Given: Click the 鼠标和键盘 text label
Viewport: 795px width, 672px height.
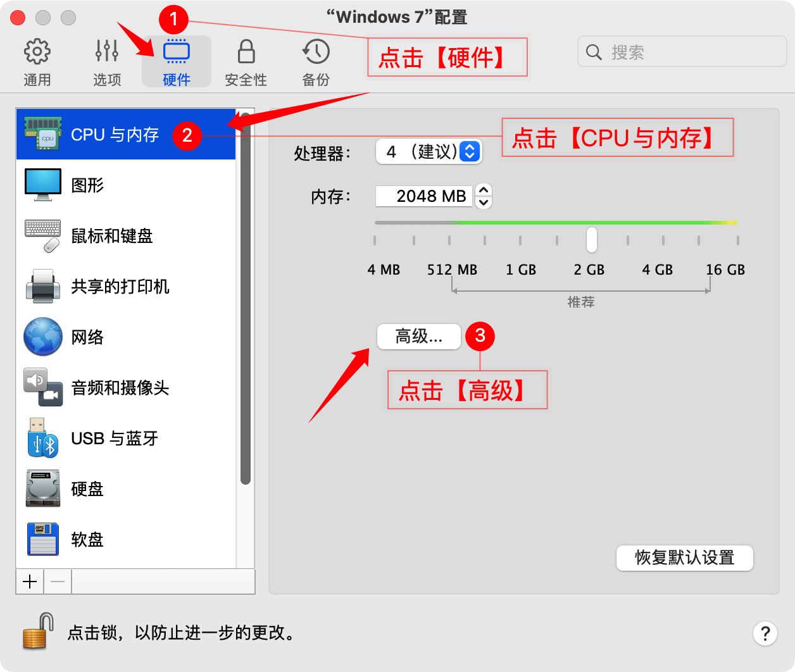Looking at the screenshot, I should [x=112, y=236].
